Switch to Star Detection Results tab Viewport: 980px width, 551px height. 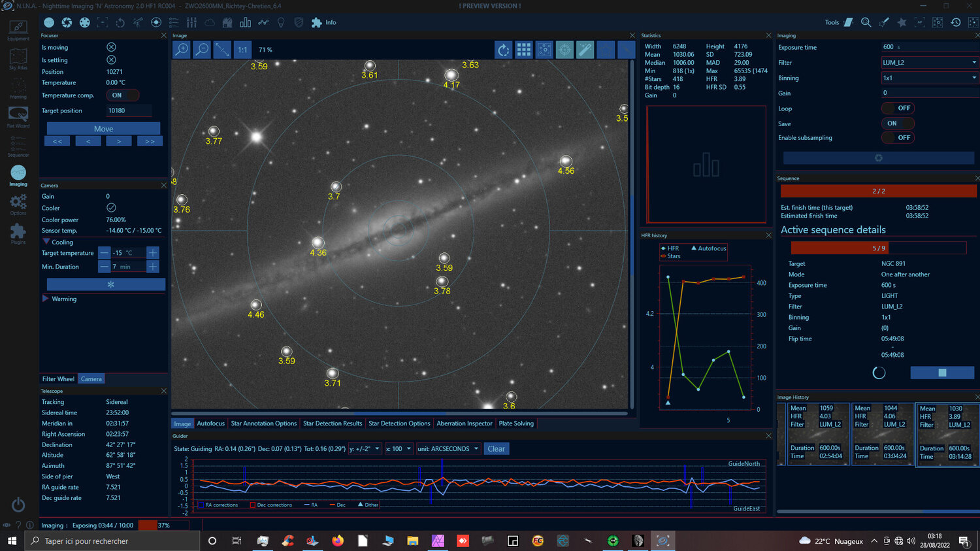pos(333,424)
